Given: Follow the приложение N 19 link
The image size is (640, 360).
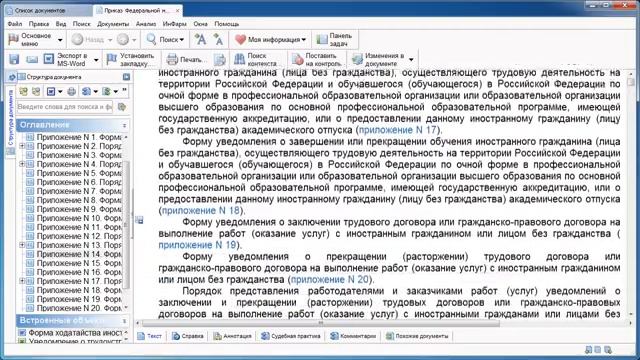Looking at the screenshot, I should pyautogui.click(x=197, y=245).
